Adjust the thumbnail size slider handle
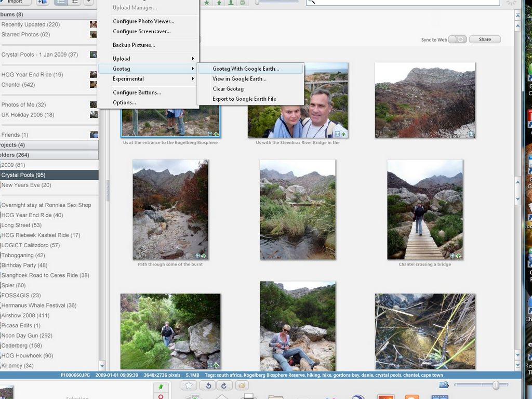Image resolution: width=532 pixels, height=399 pixels. [x=496, y=385]
